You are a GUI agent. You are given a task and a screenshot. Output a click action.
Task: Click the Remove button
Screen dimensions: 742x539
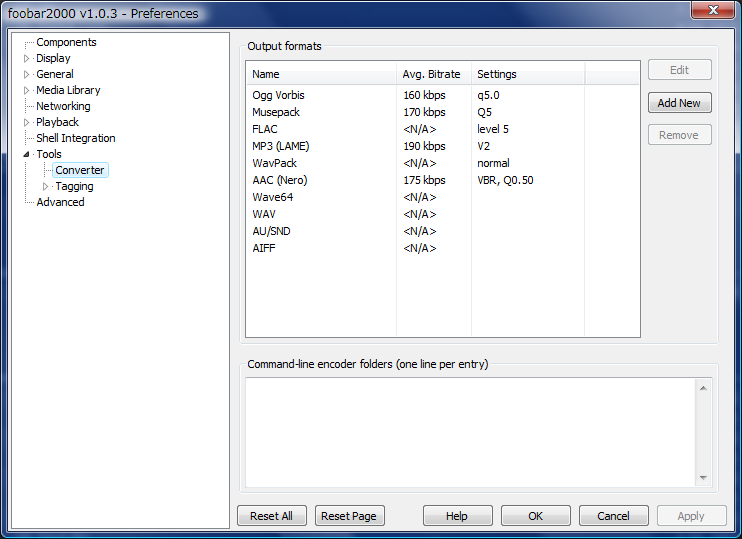[679, 135]
